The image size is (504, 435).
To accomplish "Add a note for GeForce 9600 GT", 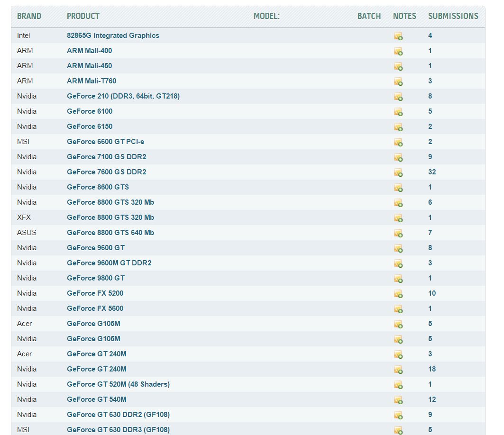I will tap(398, 248).
